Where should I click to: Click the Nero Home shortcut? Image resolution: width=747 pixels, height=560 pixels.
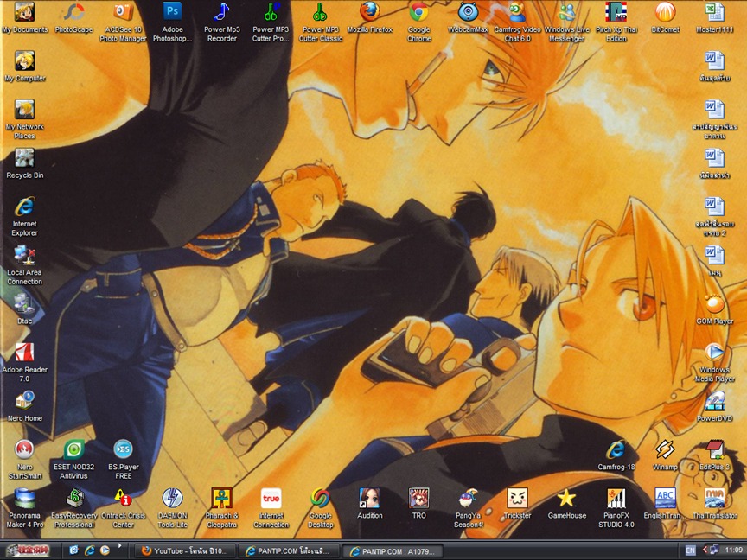25,407
